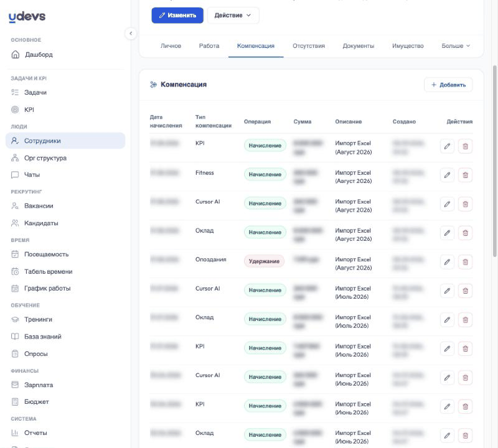The image size is (498, 448).
Task: Click the Опоздания type cell
Action: [210, 259]
